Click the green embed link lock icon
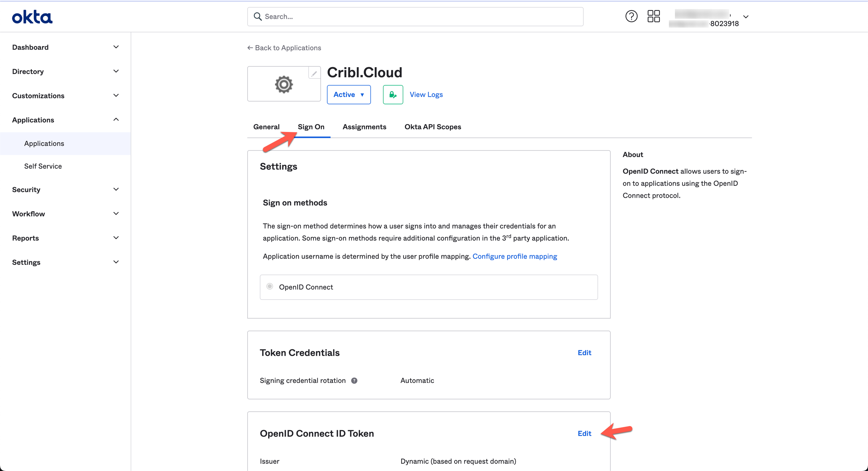The image size is (868, 471). pyautogui.click(x=392, y=94)
